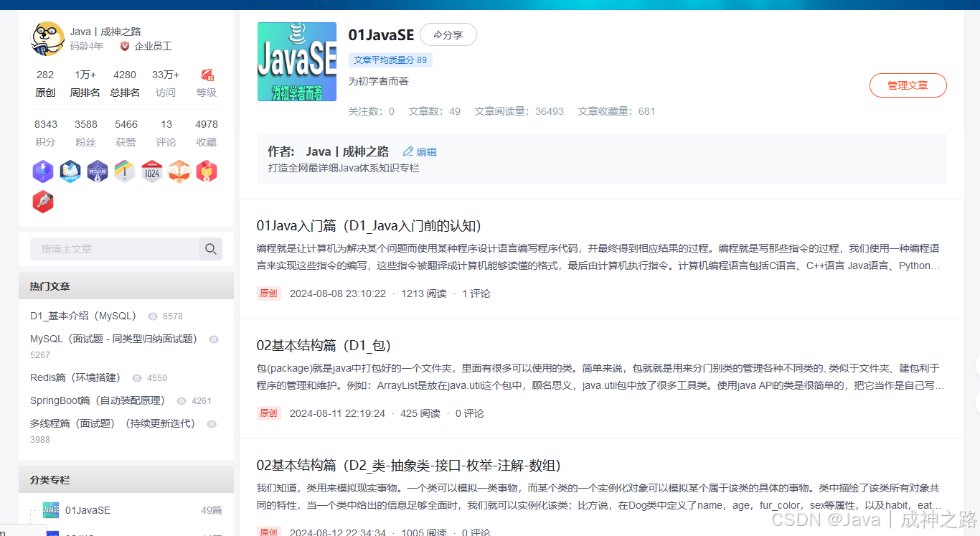The image size is (980, 536).
Task: Click the eye icon beside view count 4261
Action: click(x=182, y=401)
